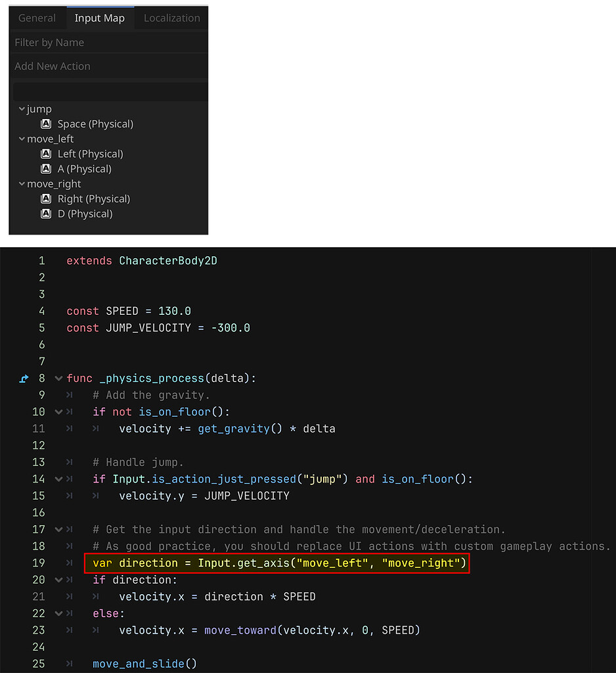Click the keyboard icon beside A (Physical)
The width and height of the screenshot is (616, 673).
46,169
